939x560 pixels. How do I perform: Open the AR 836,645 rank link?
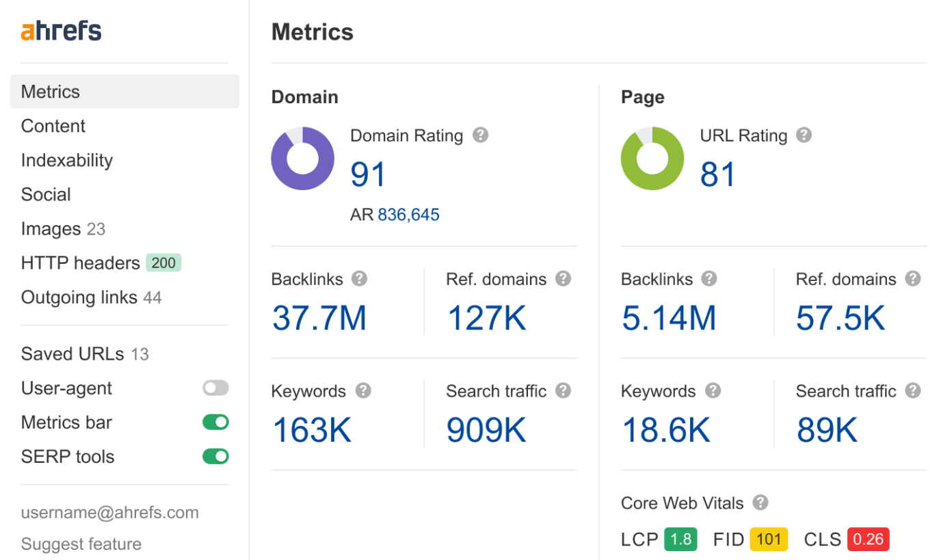[408, 215]
